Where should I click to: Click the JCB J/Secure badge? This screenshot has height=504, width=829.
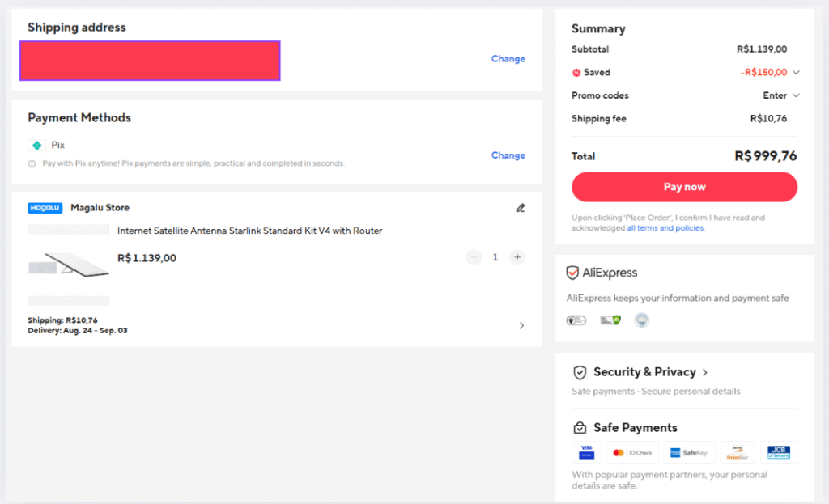pyautogui.click(x=779, y=452)
